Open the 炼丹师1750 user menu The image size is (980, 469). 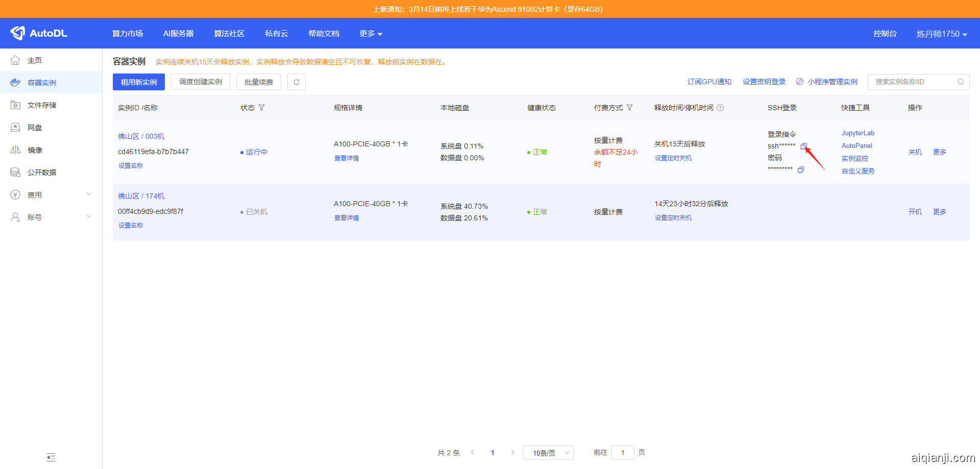click(x=941, y=34)
